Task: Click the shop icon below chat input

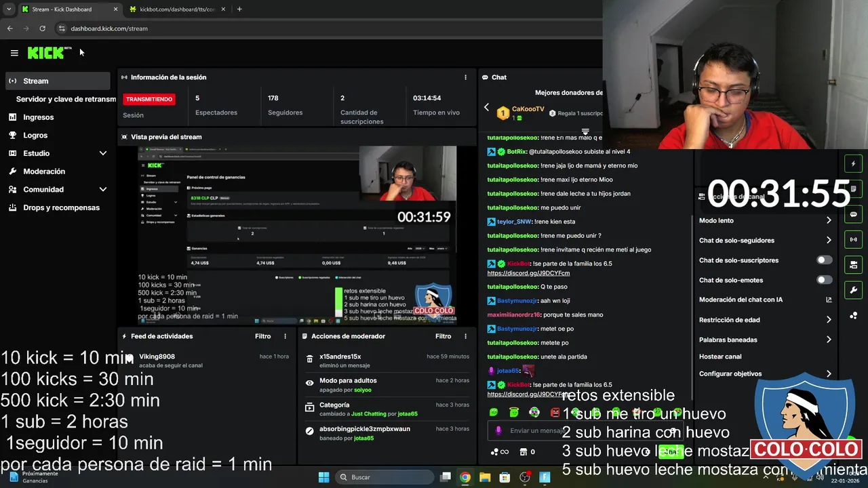Action: (523, 451)
